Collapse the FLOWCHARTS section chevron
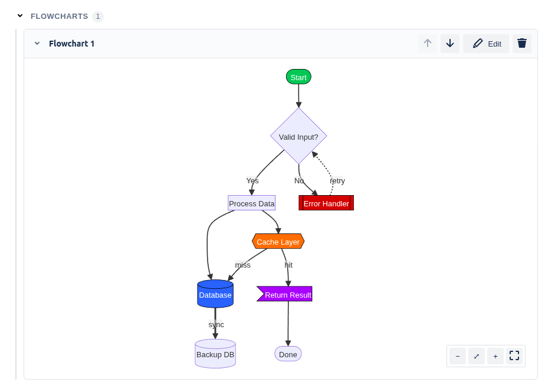 point(20,16)
